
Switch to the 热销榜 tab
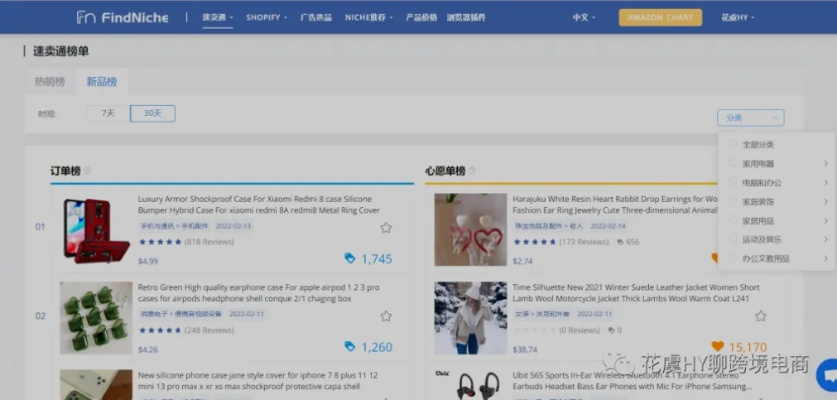[x=50, y=81]
